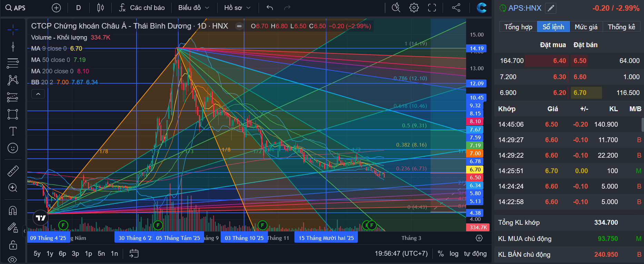The width and height of the screenshot is (644, 264).
Task: Redo chart action
Action: coord(287,8)
